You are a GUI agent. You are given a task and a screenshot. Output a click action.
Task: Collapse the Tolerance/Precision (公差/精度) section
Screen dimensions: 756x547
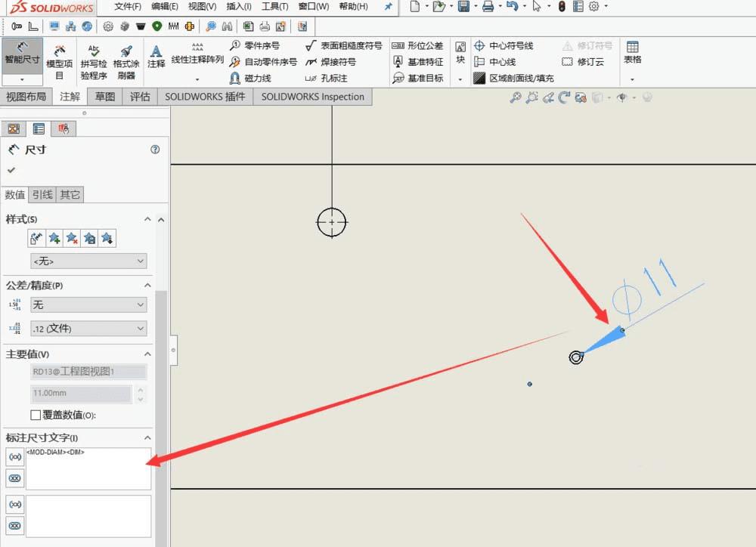click(147, 286)
